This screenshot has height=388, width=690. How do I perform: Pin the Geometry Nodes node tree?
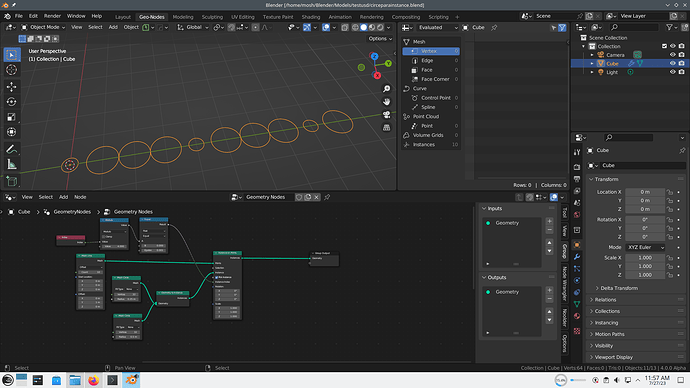[x=327, y=197]
